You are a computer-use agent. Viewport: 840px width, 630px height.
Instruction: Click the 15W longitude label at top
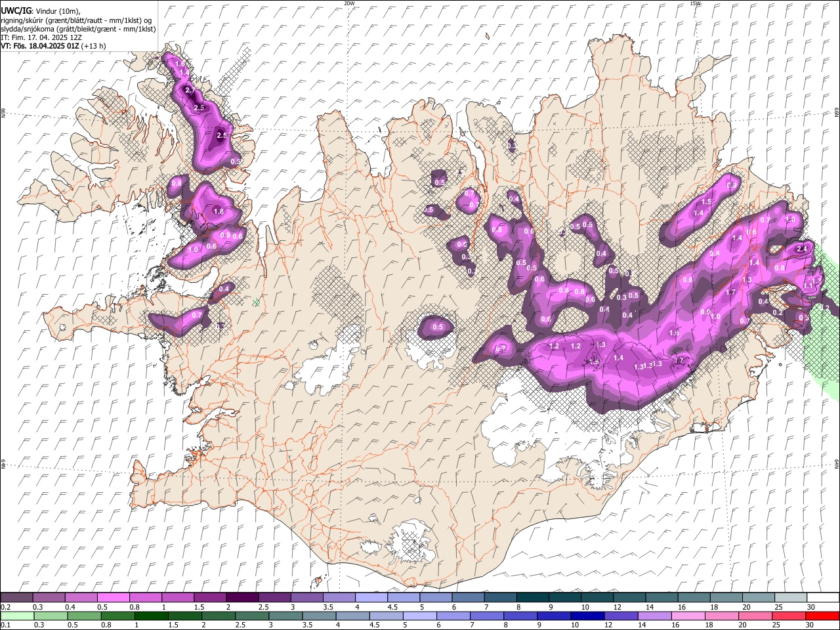[695, 3]
